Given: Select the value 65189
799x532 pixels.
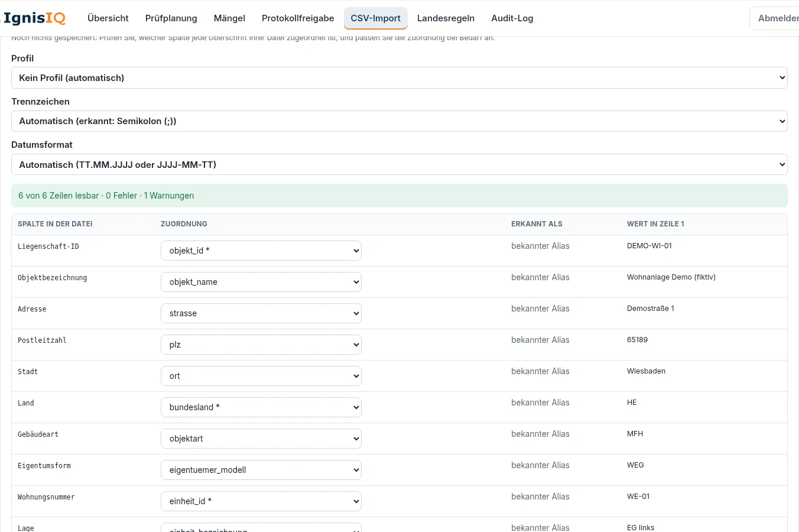Looking at the screenshot, I should tap(637, 340).
